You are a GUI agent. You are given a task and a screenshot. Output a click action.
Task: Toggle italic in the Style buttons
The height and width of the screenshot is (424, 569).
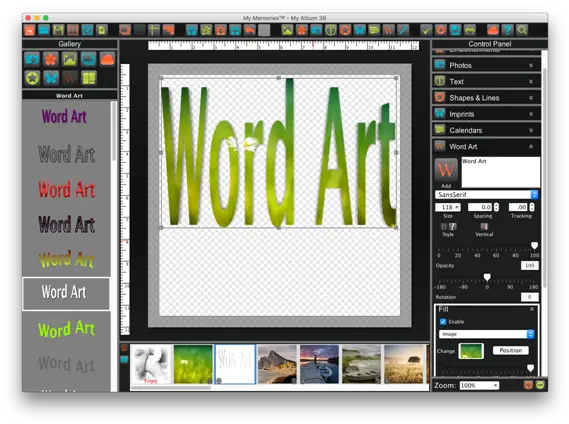click(x=453, y=227)
